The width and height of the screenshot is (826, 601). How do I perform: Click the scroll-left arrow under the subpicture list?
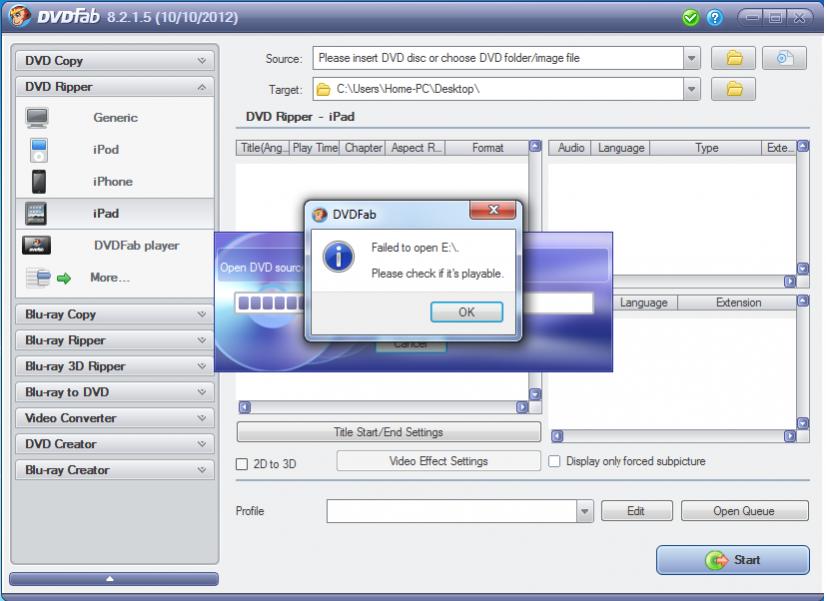[x=557, y=436]
